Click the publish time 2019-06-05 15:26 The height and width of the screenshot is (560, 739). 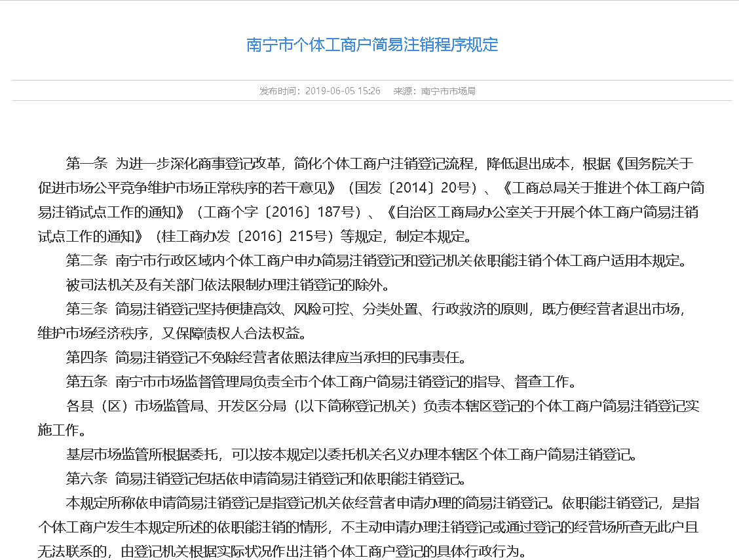pos(343,91)
